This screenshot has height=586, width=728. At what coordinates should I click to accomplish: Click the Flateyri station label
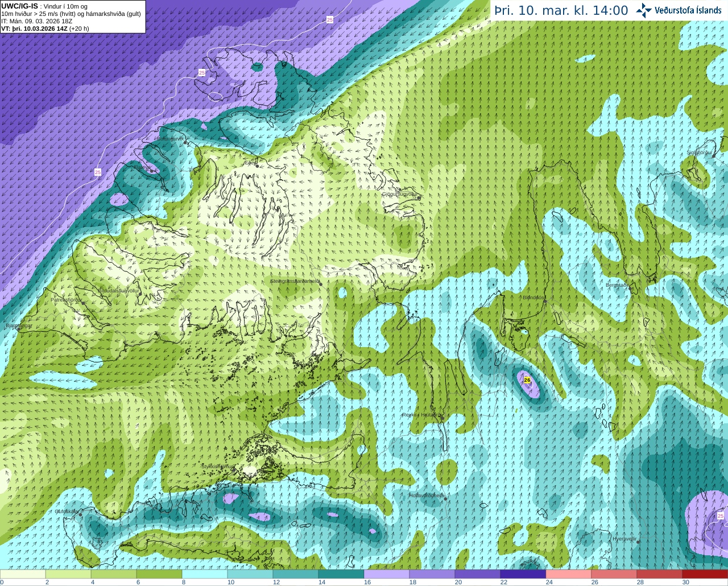click(x=142, y=168)
